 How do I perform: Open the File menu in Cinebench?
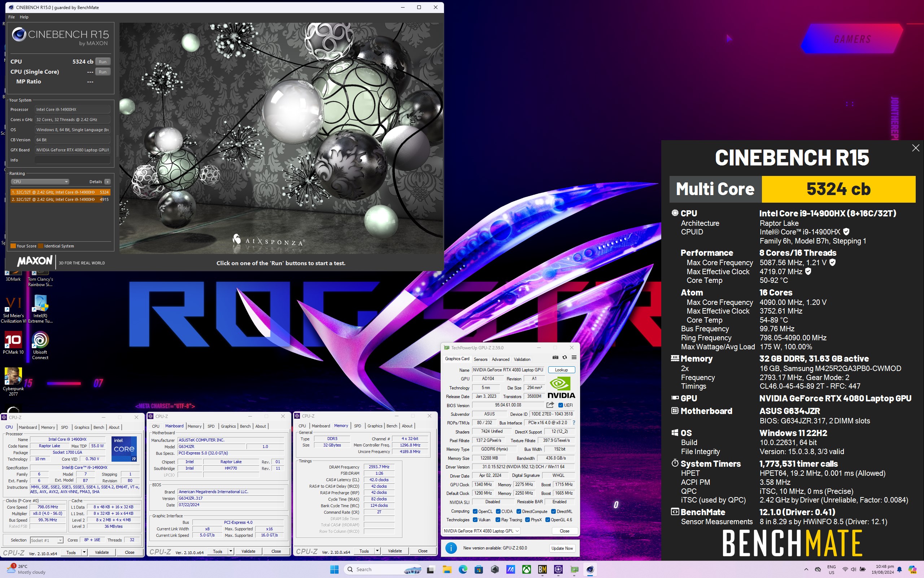tap(12, 17)
